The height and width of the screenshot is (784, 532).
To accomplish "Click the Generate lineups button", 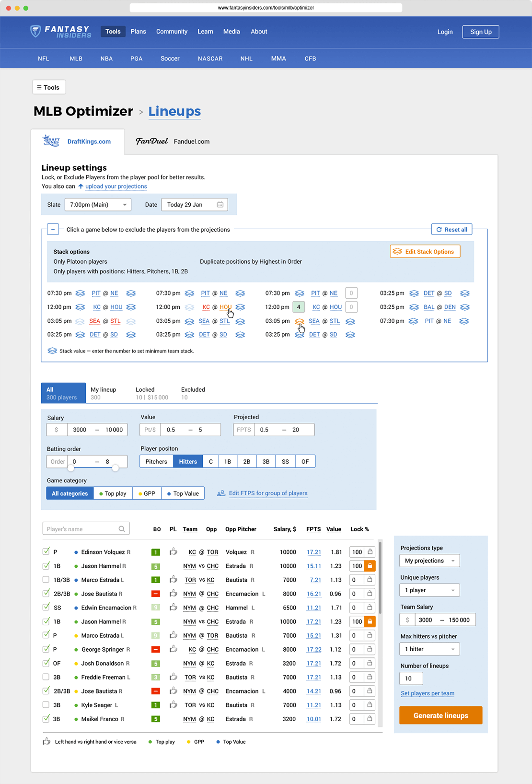I will (441, 715).
